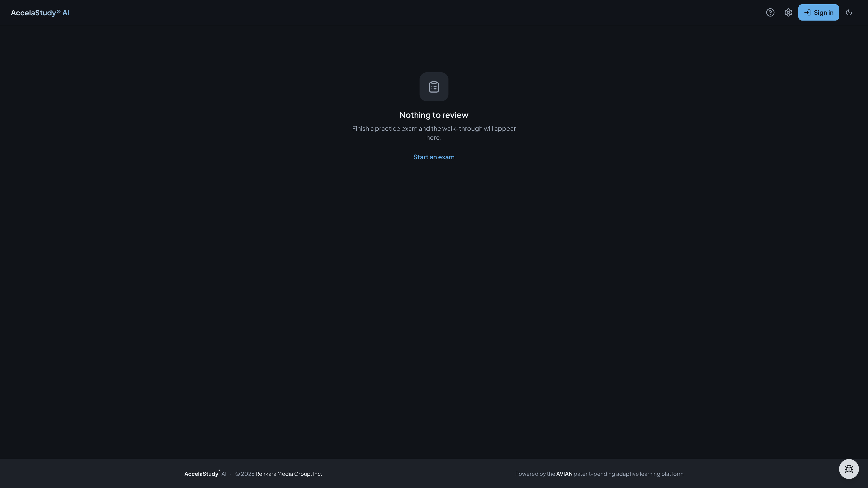Image resolution: width=868 pixels, height=488 pixels.
Task: Click the AccelaStudy brand name in the footer
Action: pos(201,474)
